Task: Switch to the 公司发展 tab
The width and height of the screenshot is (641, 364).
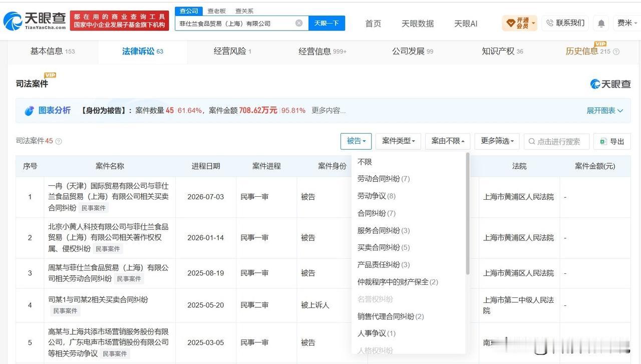Action: [413, 51]
